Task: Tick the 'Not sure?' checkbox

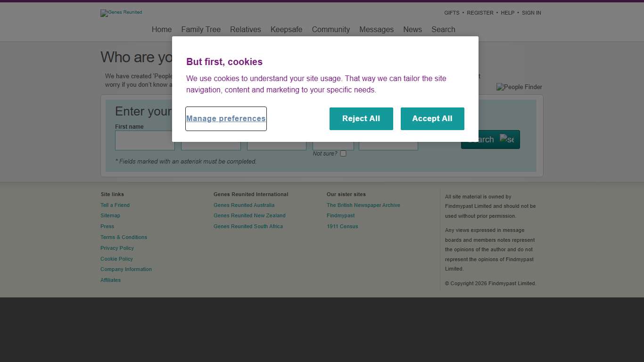Action: point(343,154)
